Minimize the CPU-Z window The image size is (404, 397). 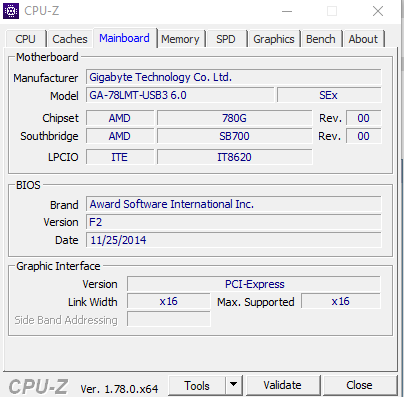click(287, 11)
